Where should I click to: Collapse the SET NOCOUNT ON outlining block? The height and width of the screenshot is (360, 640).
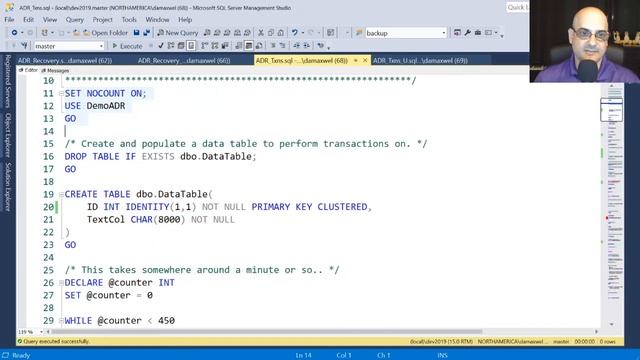[61, 93]
